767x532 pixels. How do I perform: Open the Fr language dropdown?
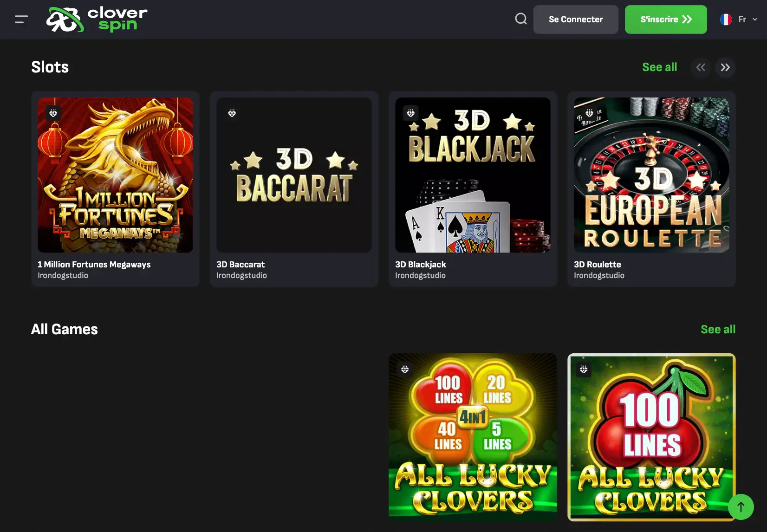pos(739,19)
